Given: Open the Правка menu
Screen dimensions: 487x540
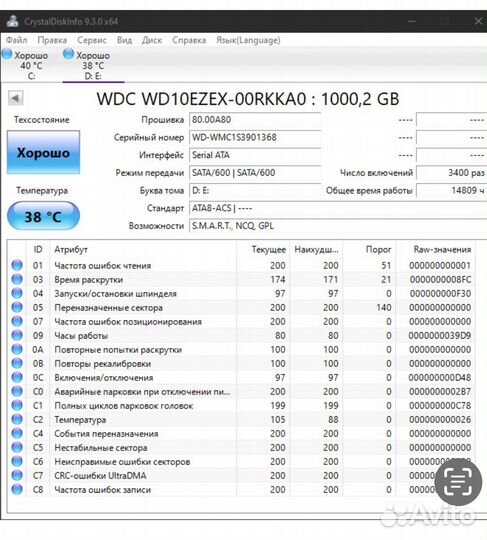Looking at the screenshot, I should click(52, 40).
